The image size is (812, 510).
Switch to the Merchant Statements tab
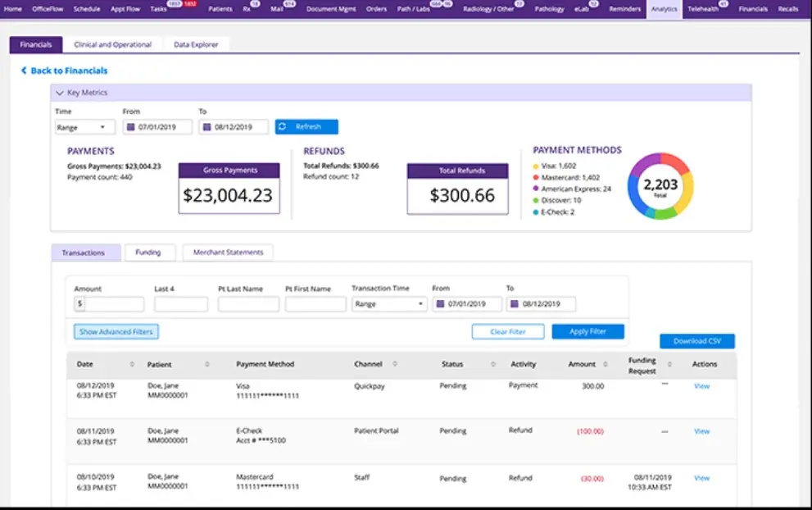(227, 252)
